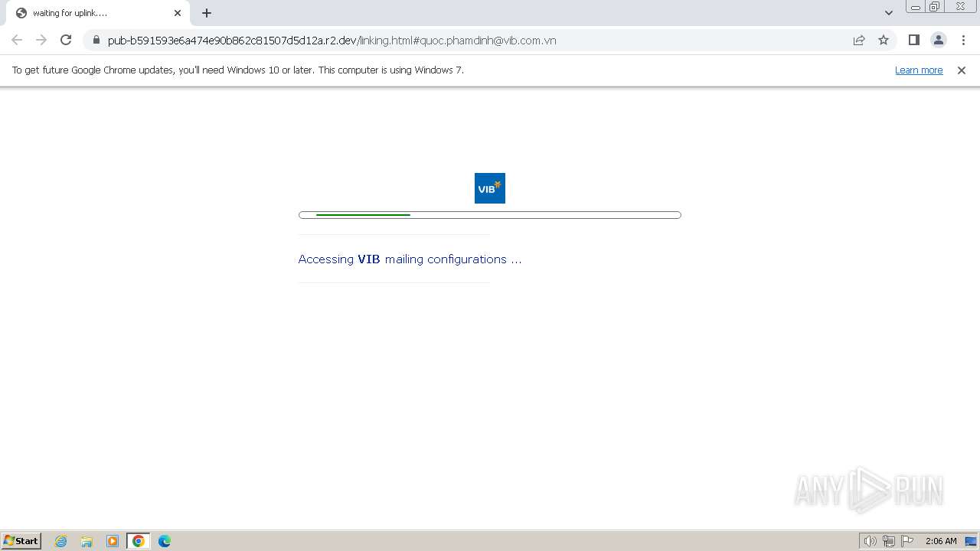
Task: Open Chrome three-dot menu
Action: (x=962, y=40)
